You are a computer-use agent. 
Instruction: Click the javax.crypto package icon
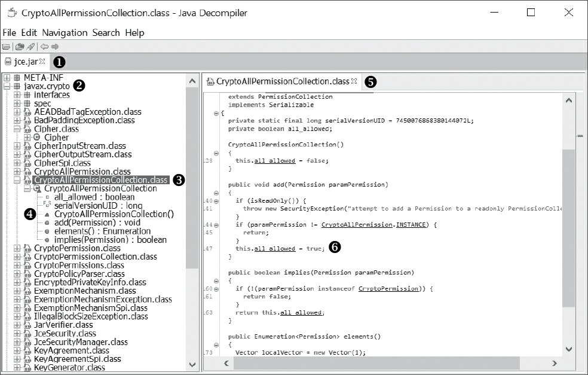[17, 86]
